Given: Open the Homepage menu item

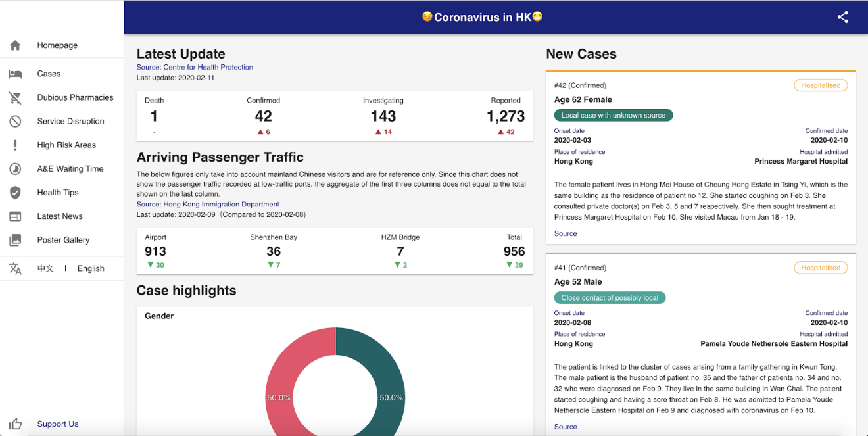Looking at the screenshot, I should [x=57, y=45].
